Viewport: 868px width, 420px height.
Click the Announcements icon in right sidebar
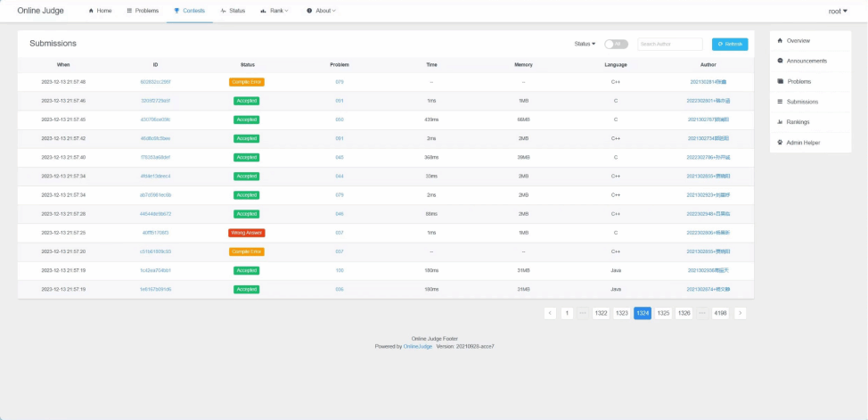(781, 61)
